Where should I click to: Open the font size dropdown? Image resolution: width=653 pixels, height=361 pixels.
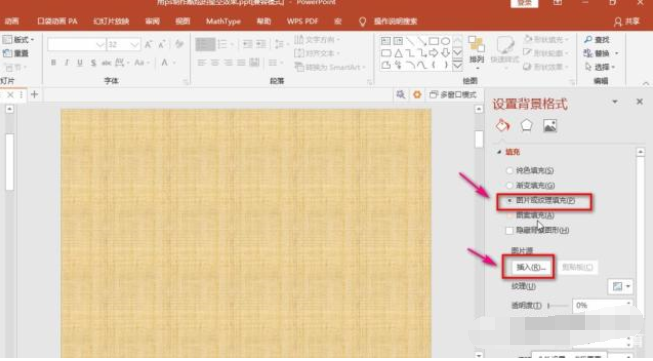[135, 44]
